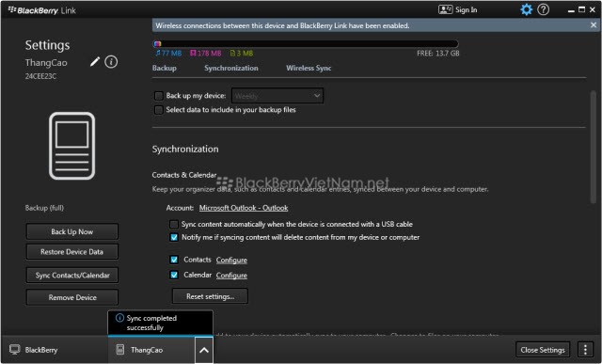Click the info icon in Sync completed popup
This screenshot has width=602, height=364.
(119, 318)
